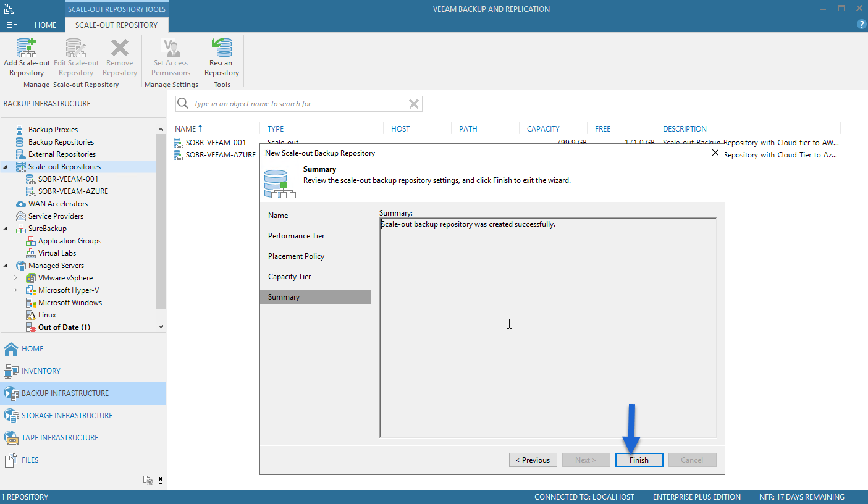Screen dimensions: 868x504
Task: Click Add Scale-out Repository icon
Action: pyautogui.click(x=27, y=48)
